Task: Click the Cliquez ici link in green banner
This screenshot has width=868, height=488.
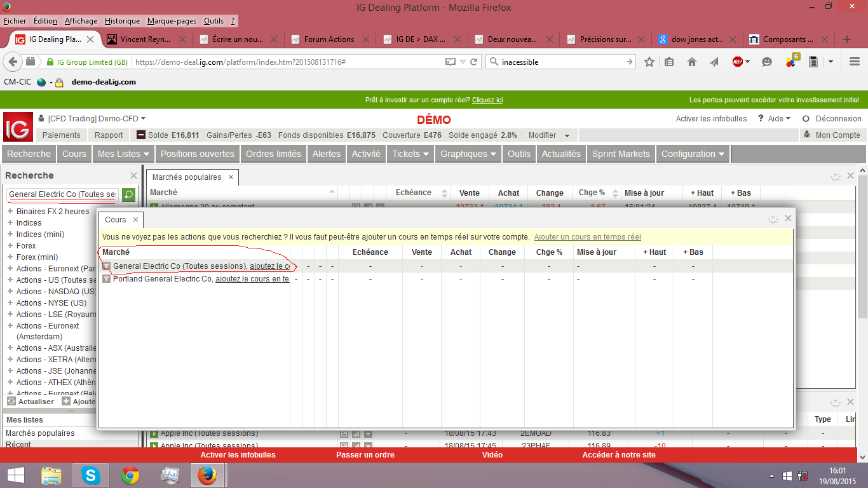Action: [x=487, y=100]
